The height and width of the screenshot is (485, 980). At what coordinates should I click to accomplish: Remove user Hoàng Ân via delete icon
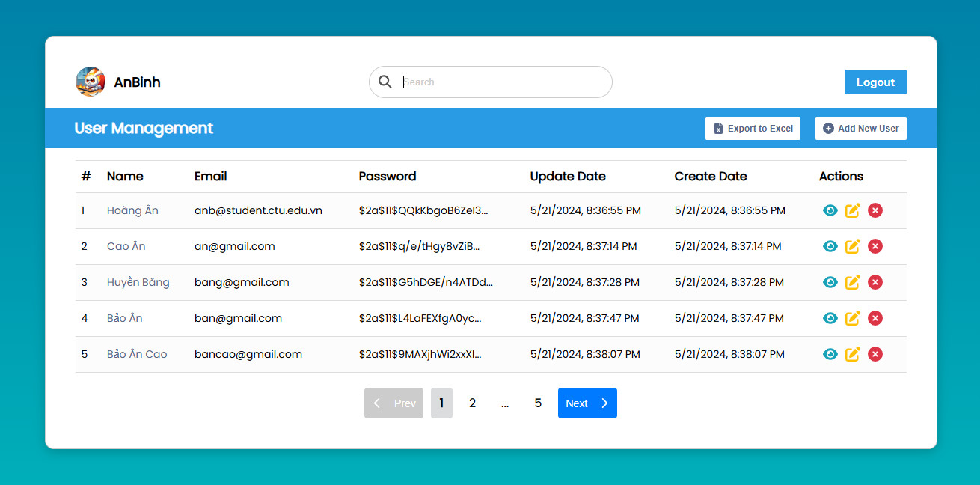coord(875,210)
